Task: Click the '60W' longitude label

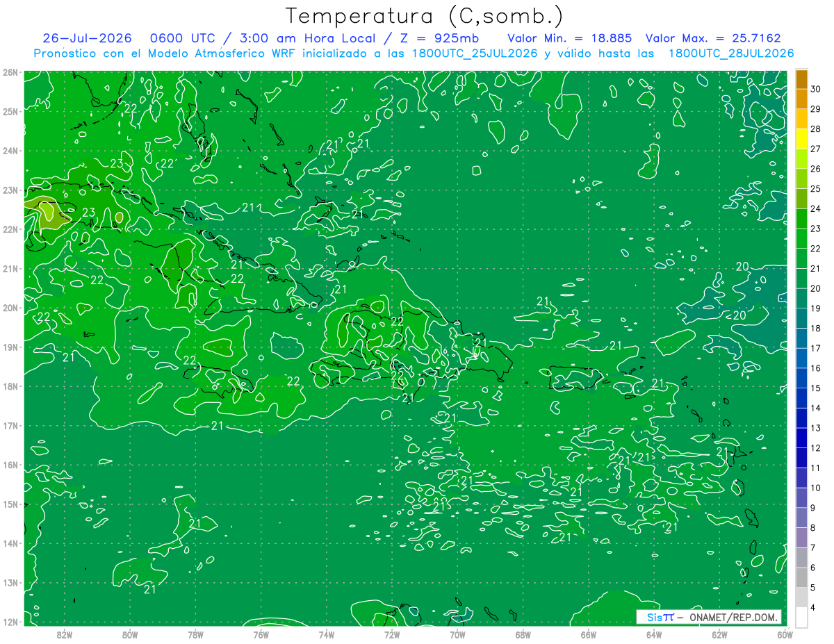Action: tap(785, 634)
